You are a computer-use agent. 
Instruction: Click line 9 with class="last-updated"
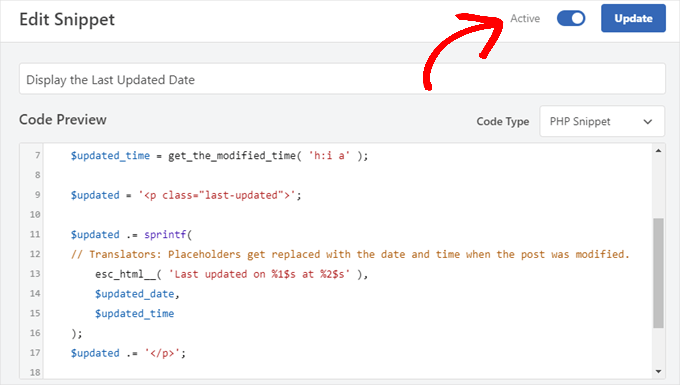pos(186,195)
